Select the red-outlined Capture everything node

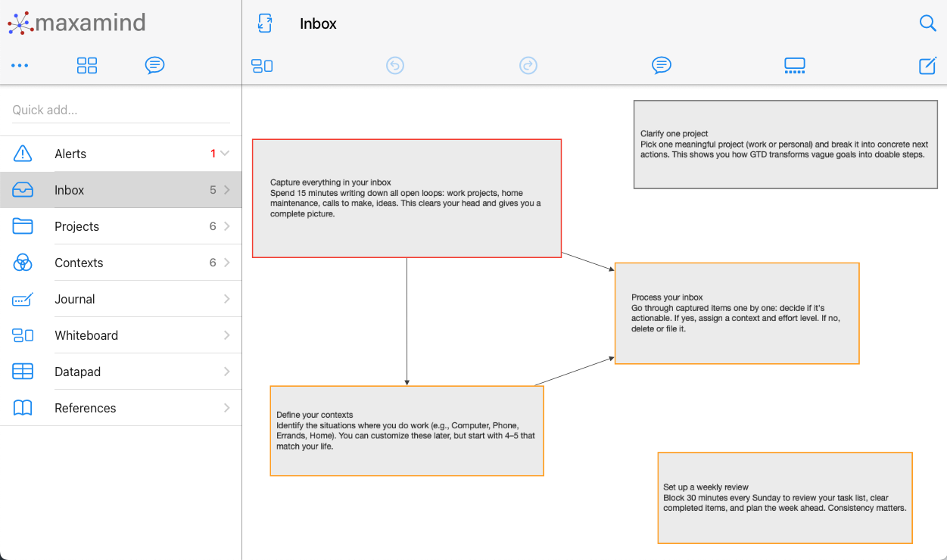point(407,198)
